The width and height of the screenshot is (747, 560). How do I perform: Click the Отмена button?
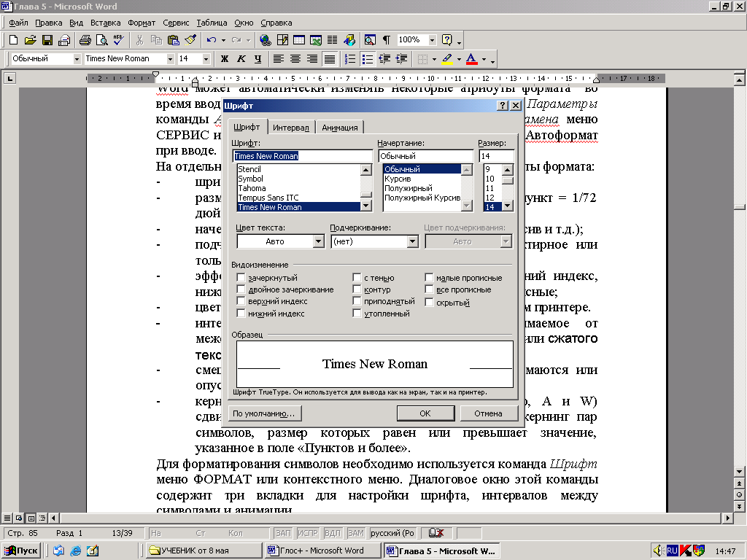pyautogui.click(x=488, y=413)
